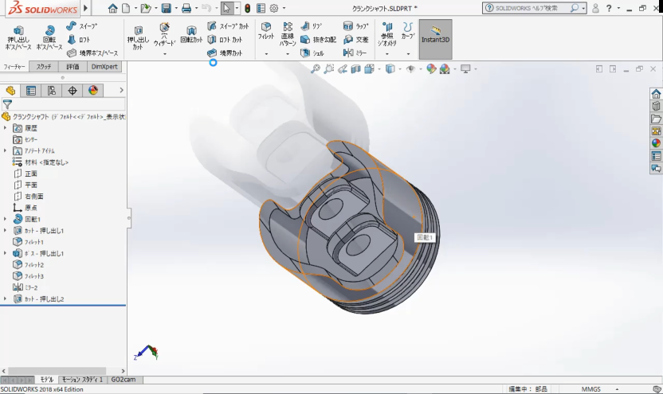Expand the 回転1 feature node

coord(5,219)
